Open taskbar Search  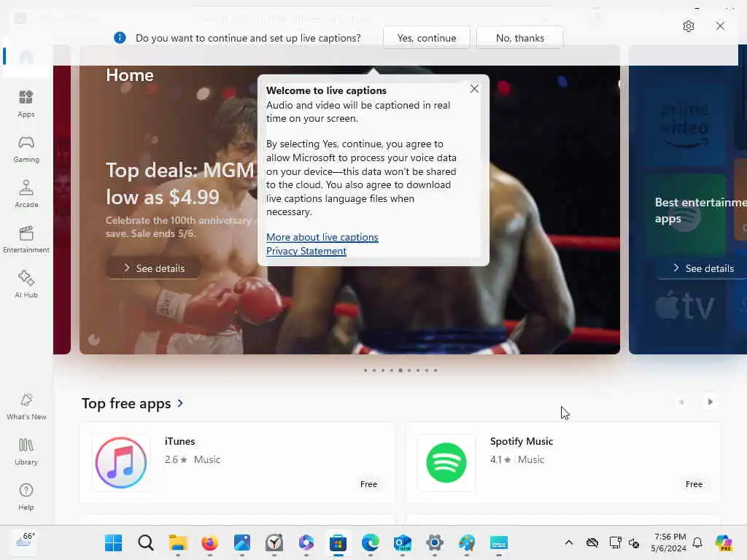(x=146, y=542)
